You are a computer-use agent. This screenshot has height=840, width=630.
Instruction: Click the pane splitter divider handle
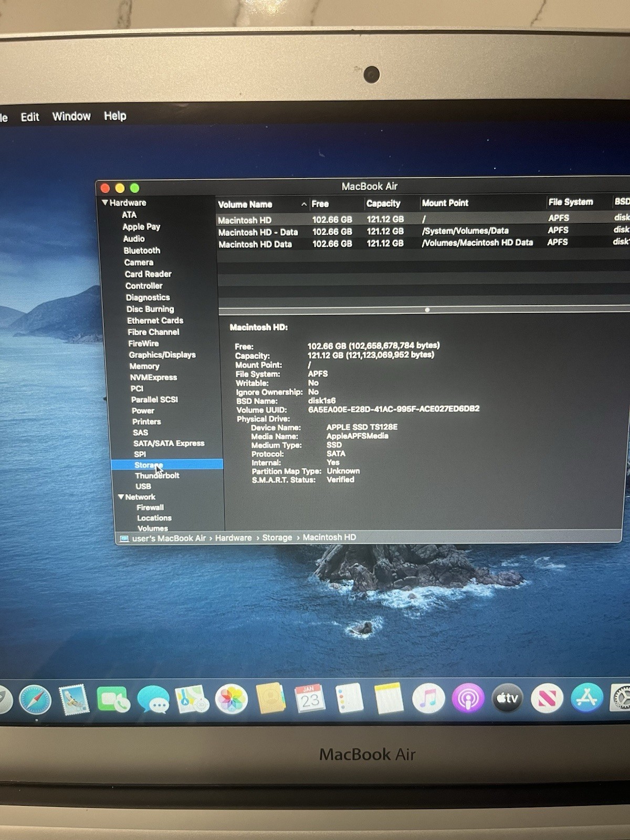427,310
